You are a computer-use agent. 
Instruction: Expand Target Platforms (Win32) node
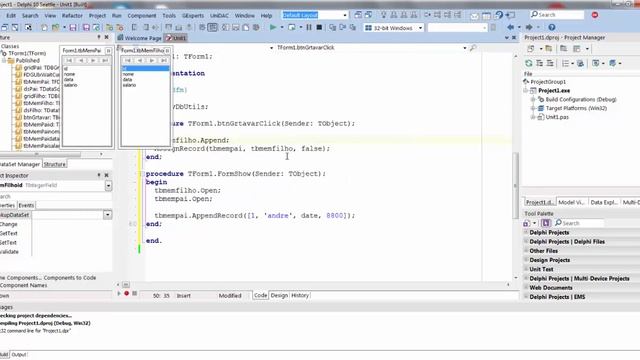pos(533,108)
